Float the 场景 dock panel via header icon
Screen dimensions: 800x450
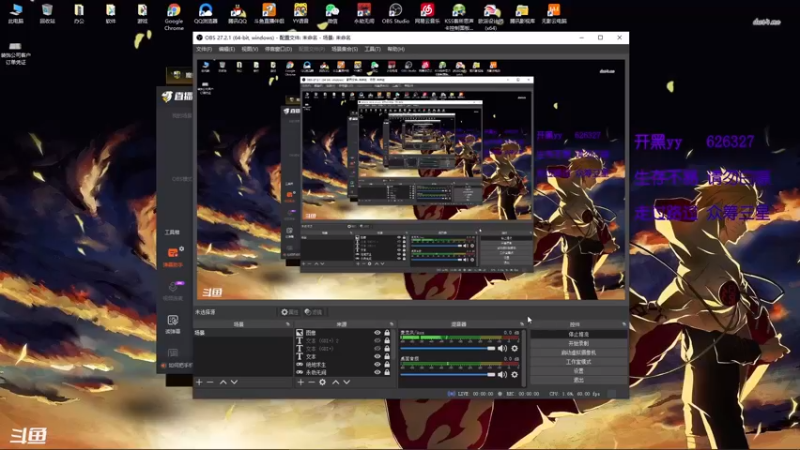[288, 324]
